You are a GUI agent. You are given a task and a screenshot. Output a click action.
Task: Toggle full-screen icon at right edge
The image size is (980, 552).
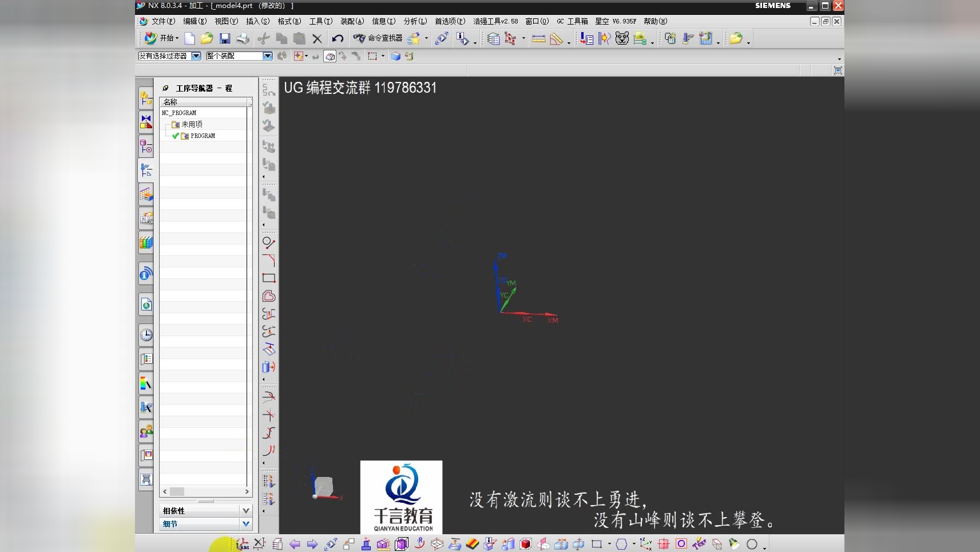coord(838,70)
